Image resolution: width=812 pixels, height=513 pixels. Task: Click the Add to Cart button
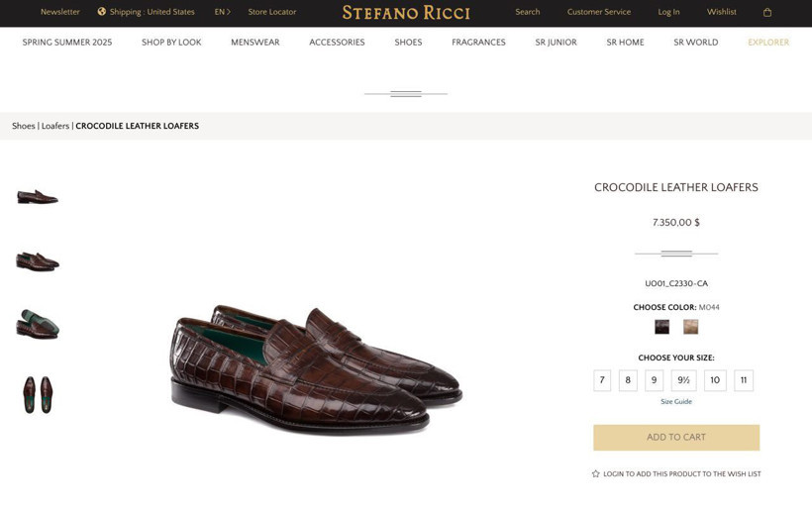[676, 438]
